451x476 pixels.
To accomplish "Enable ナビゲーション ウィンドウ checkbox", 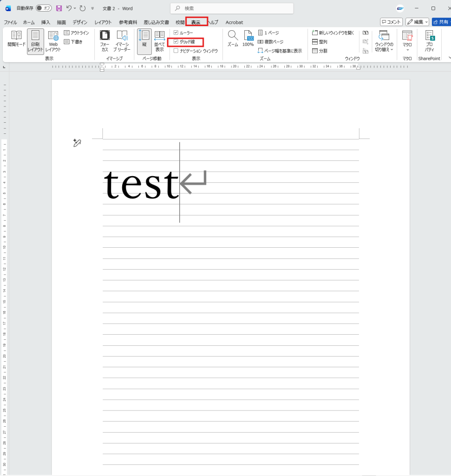I will pos(176,51).
